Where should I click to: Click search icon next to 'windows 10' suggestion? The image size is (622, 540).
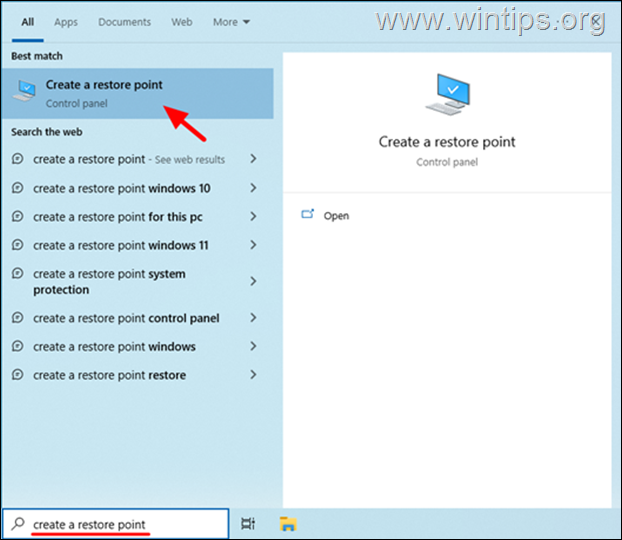click(17, 187)
